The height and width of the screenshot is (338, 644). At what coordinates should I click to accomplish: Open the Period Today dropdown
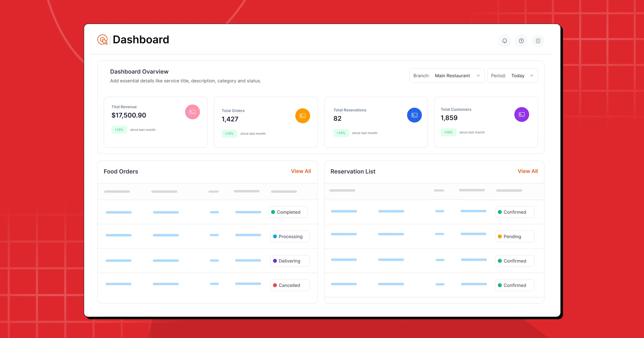coord(513,76)
